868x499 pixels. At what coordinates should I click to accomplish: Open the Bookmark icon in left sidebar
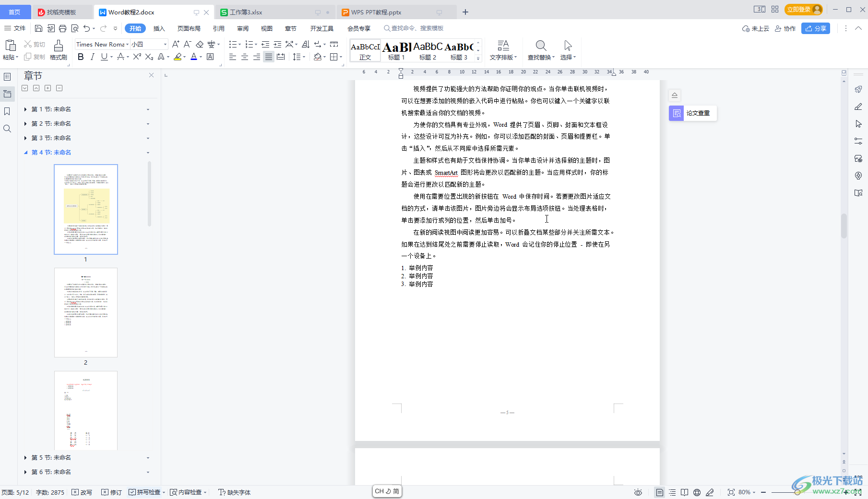pyautogui.click(x=7, y=111)
